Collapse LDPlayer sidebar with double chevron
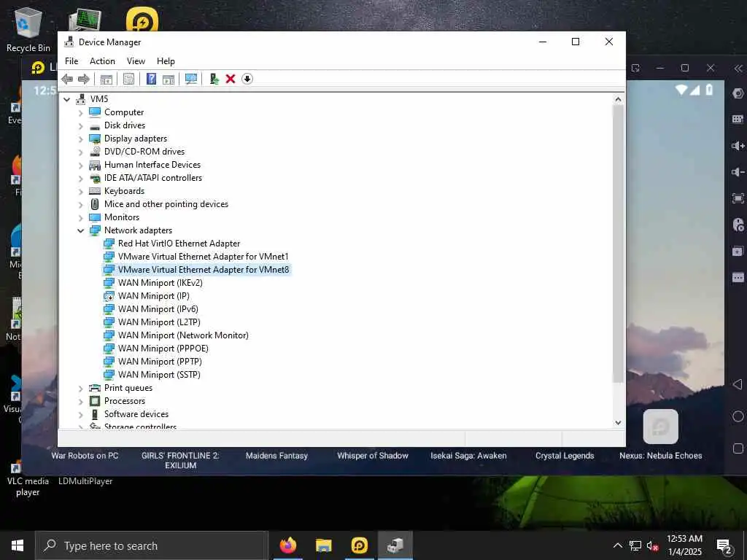Viewport: 747px width, 560px height. pyautogui.click(x=738, y=69)
